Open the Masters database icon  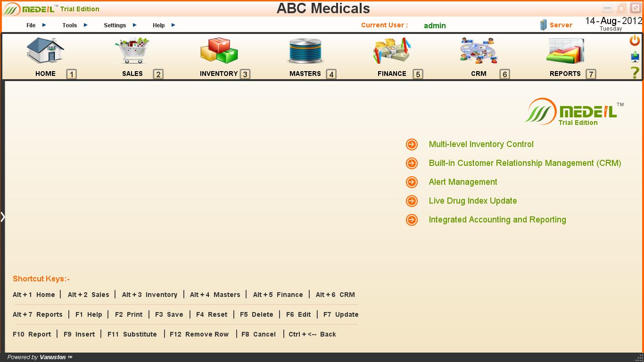[x=305, y=51]
